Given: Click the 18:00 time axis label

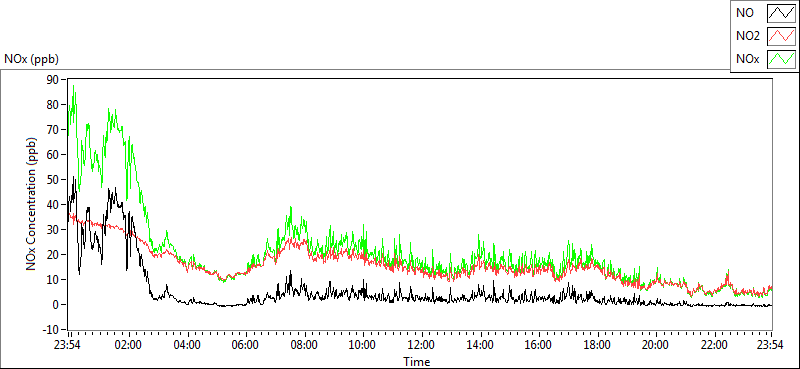Looking at the screenshot, I should (597, 345).
